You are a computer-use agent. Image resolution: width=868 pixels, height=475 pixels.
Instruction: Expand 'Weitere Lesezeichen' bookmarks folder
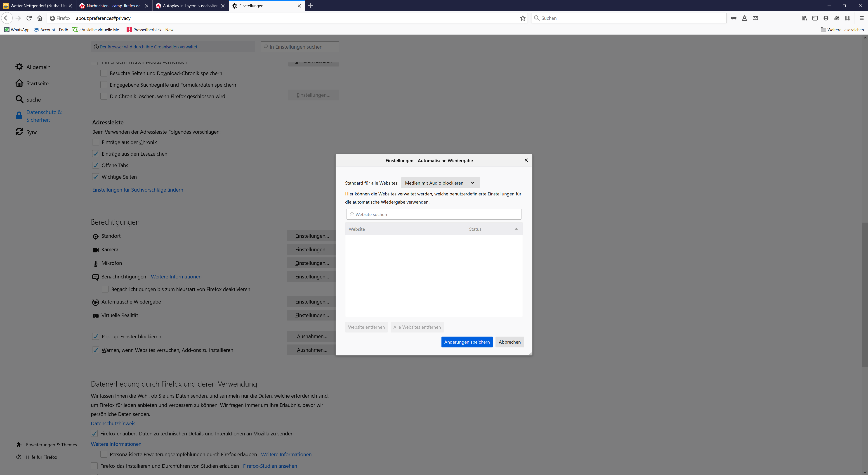[842, 30]
